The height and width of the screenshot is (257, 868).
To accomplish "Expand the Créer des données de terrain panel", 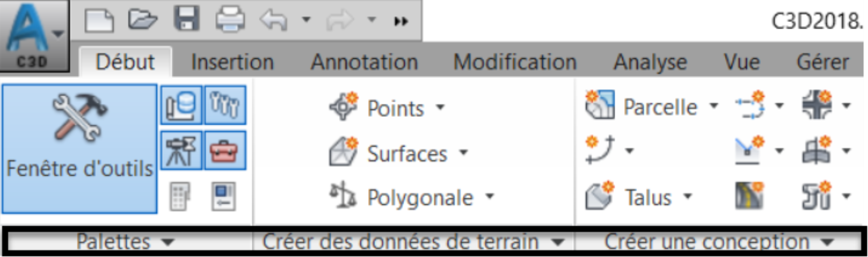I will (413, 242).
